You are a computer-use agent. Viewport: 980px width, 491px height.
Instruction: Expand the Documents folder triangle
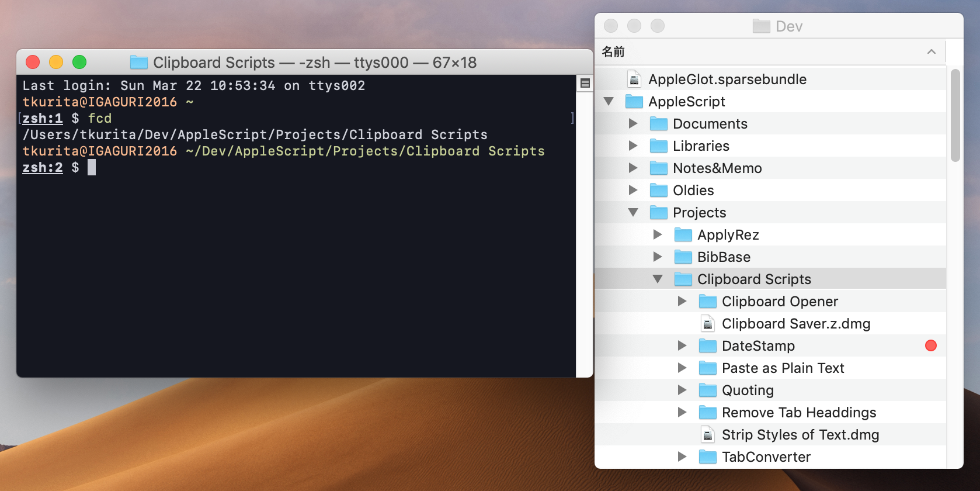633,123
